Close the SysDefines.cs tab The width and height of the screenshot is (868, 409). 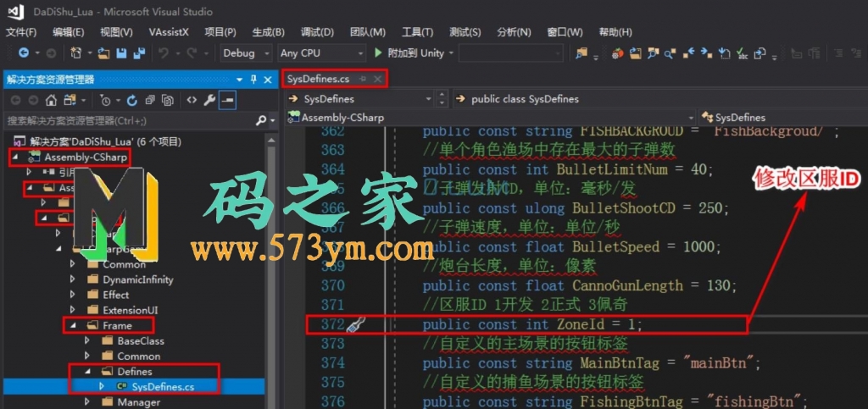click(x=377, y=79)
